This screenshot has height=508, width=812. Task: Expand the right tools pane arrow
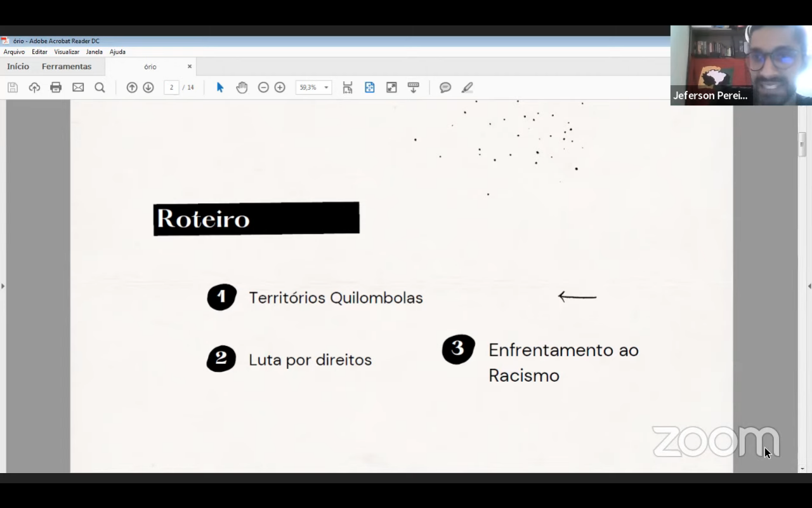coord(809,286)
